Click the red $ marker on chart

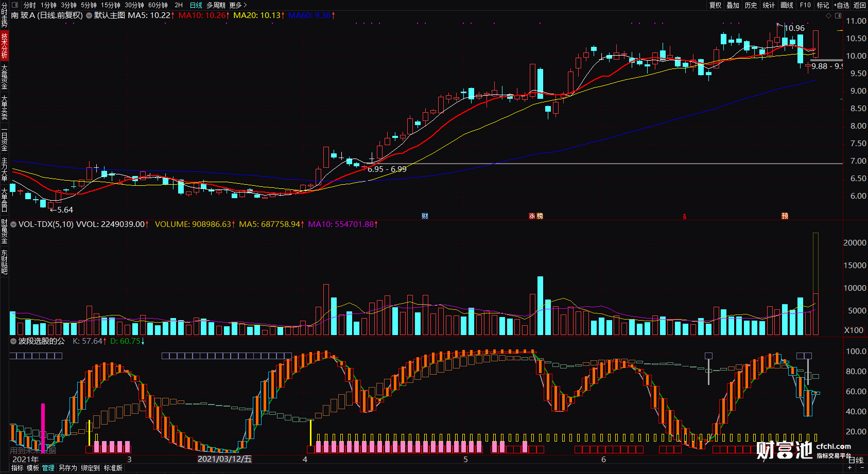click(684, 216)
